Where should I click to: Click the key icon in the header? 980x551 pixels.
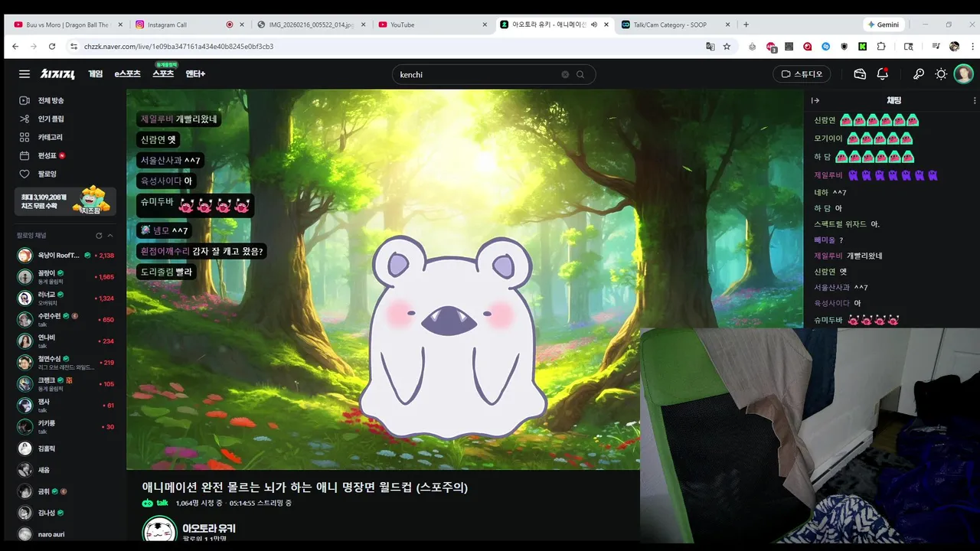[919, 74]
